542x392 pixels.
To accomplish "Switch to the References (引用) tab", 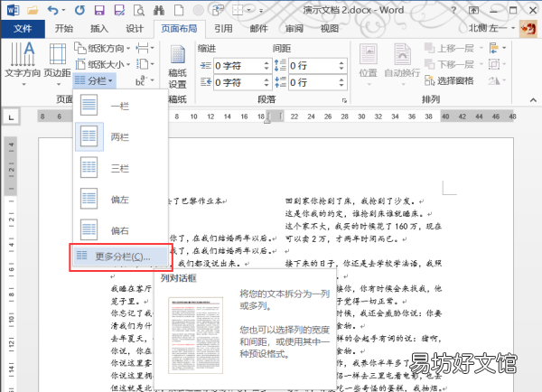I will point(223,29).
